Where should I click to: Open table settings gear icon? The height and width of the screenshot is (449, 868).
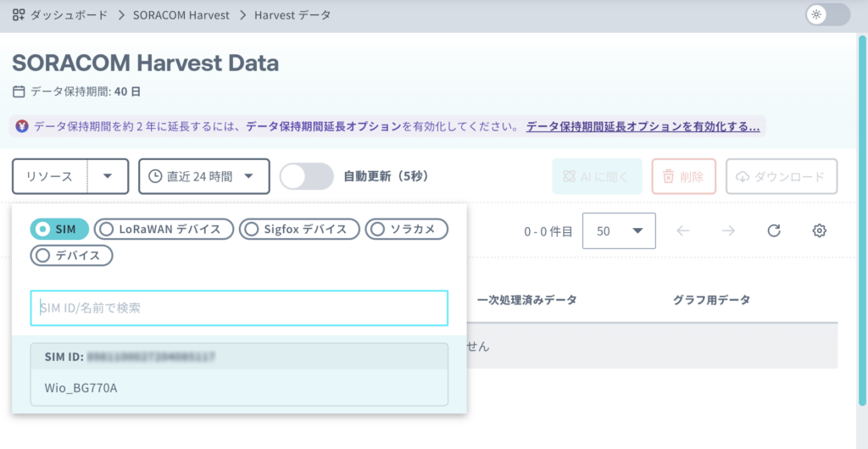click(820, 231)
